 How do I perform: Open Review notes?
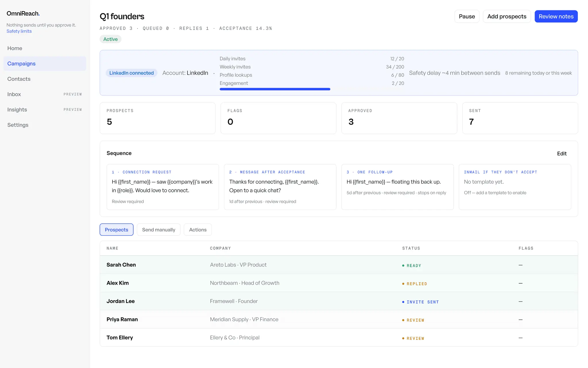coord(556,16)
